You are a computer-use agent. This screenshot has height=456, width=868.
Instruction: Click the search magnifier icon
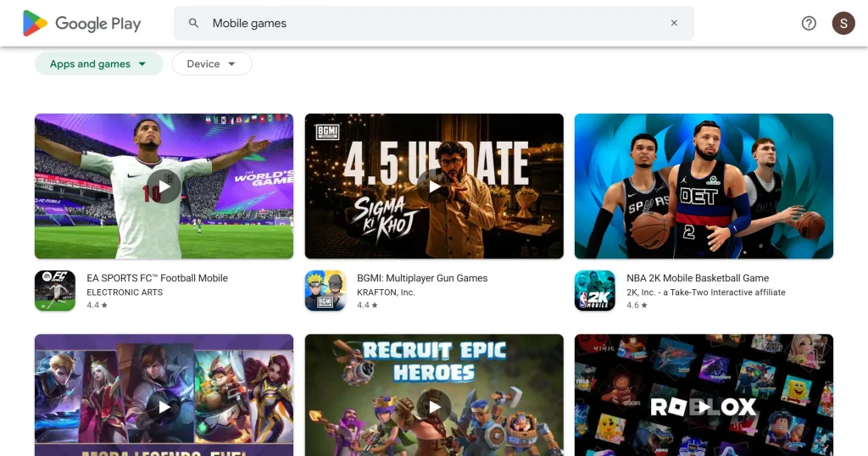(x=193, y=23)
